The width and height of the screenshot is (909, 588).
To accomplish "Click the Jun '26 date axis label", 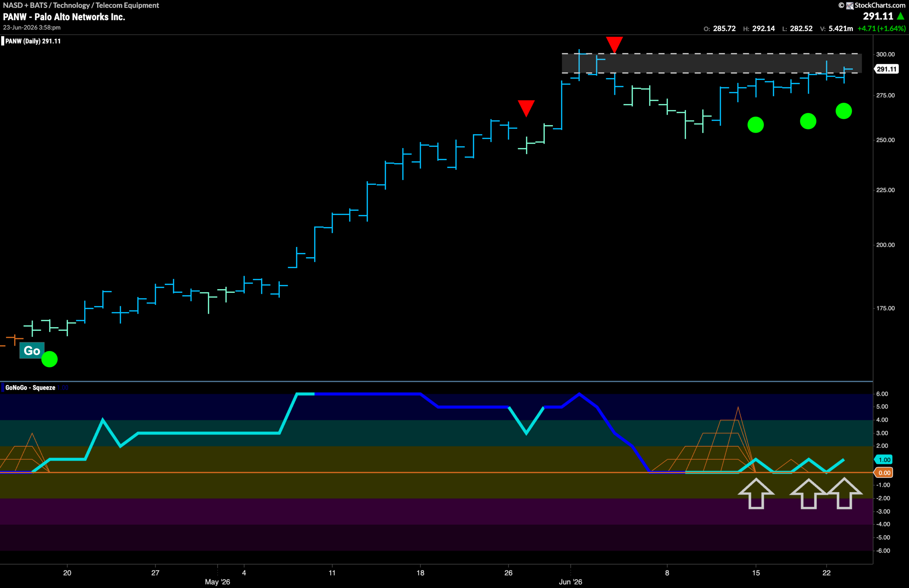I will [570, 582].
